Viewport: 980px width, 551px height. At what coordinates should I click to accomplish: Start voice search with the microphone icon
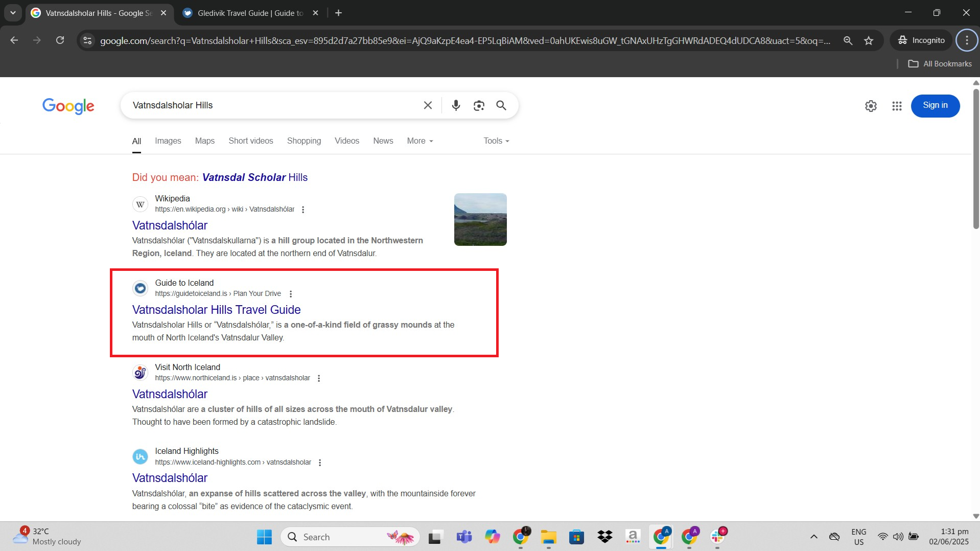456,105
